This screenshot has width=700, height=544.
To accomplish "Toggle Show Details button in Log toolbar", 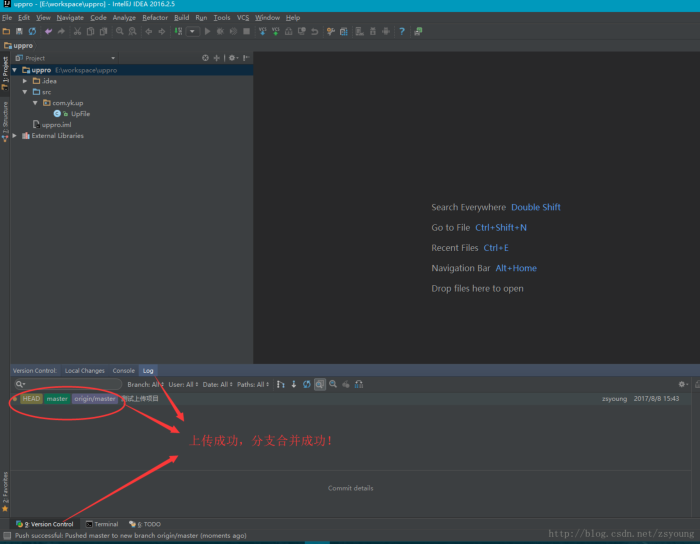I will click(x=320, y=384).
